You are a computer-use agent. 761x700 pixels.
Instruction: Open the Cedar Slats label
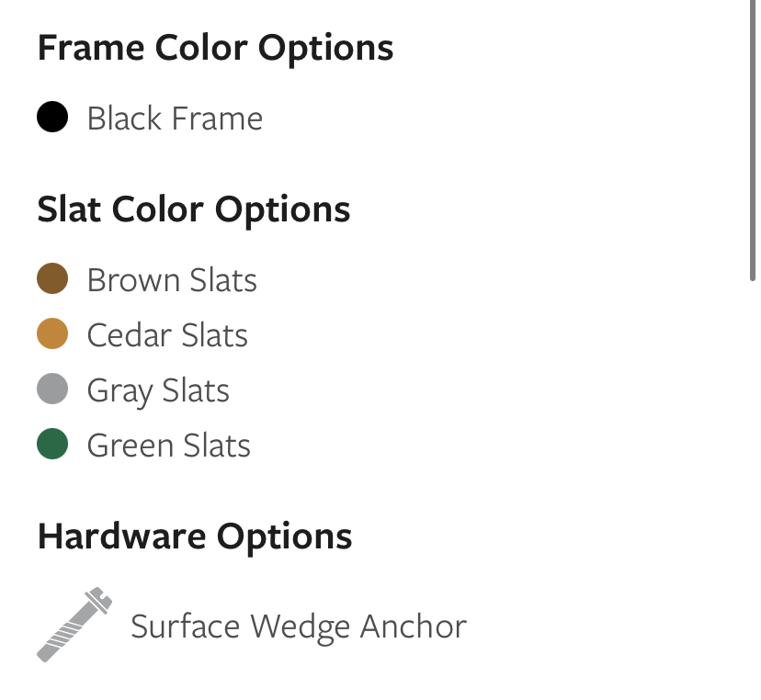[167, 335]
